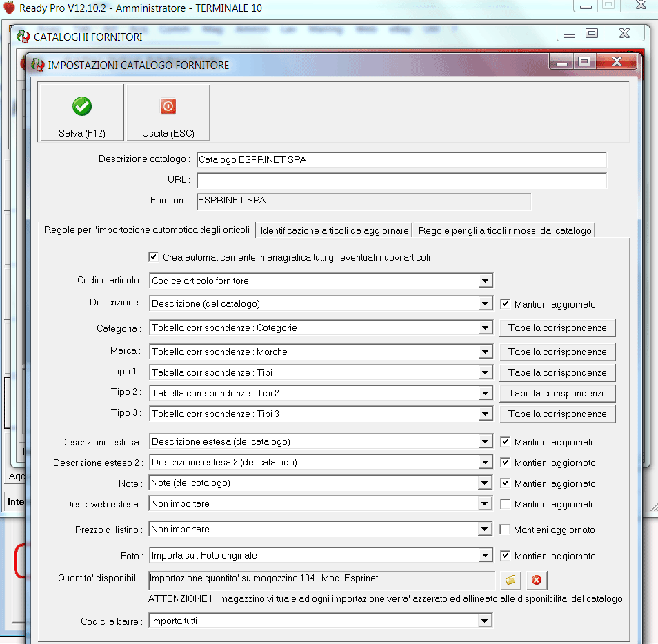
Task: Open the Tipo 3 dropdown
Action: pos(485,414)
